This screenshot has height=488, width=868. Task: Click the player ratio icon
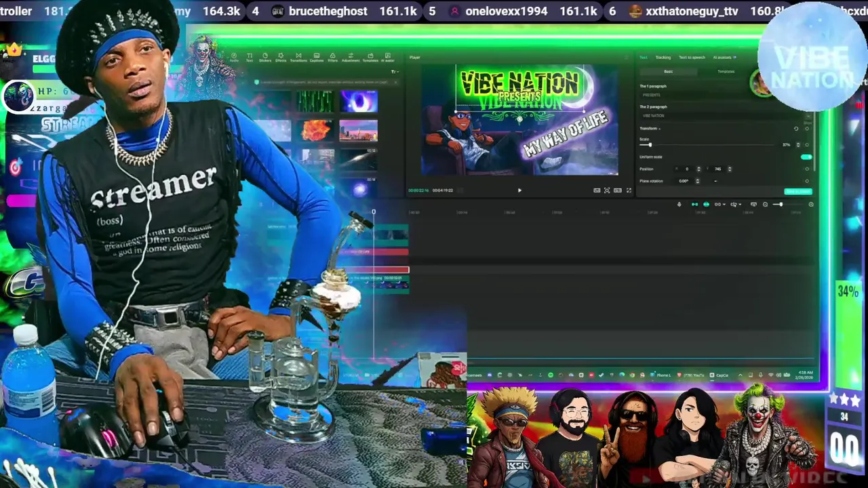[618, 190]
